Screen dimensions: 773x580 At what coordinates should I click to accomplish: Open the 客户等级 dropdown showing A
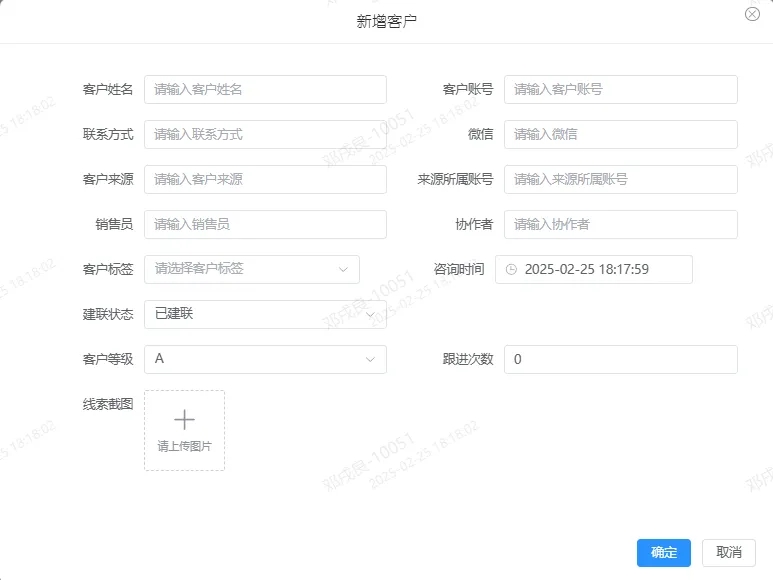pyautogui.click(x=265, y=359)
